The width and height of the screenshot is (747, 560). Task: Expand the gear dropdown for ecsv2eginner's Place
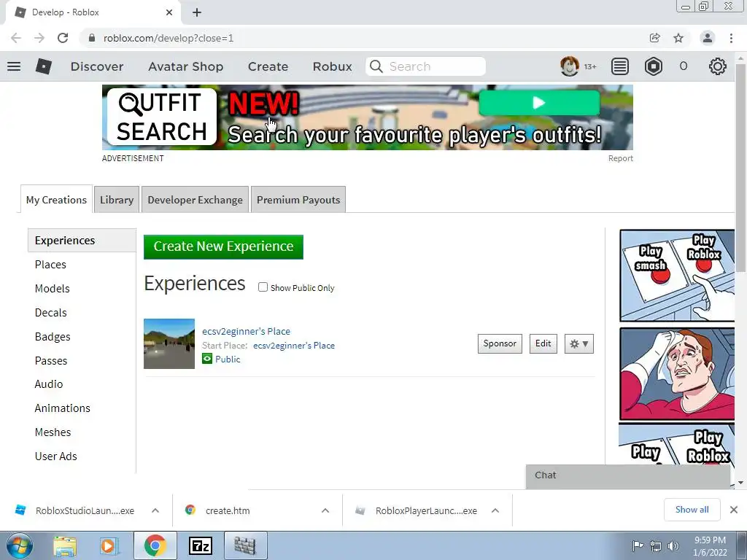click(578, 344)
